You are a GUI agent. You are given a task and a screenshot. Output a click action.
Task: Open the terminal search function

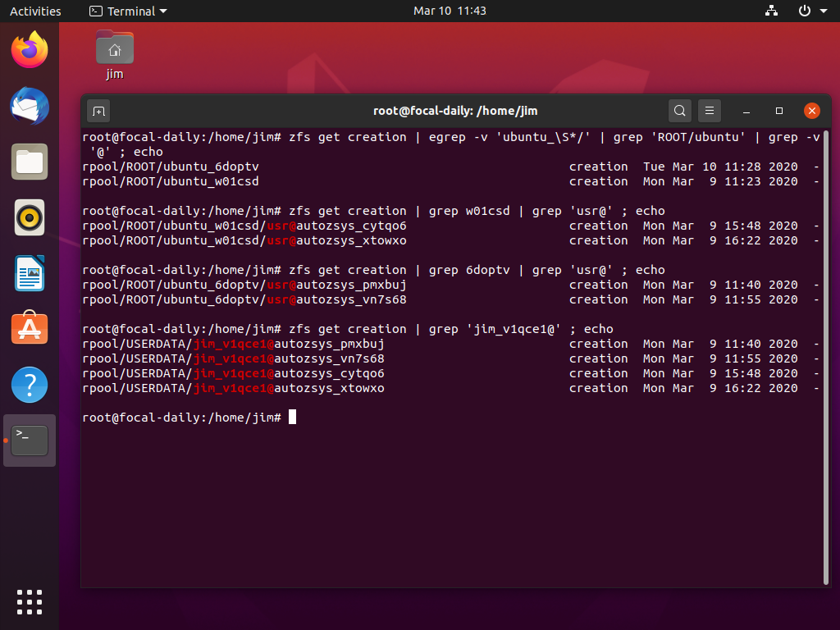679,110
